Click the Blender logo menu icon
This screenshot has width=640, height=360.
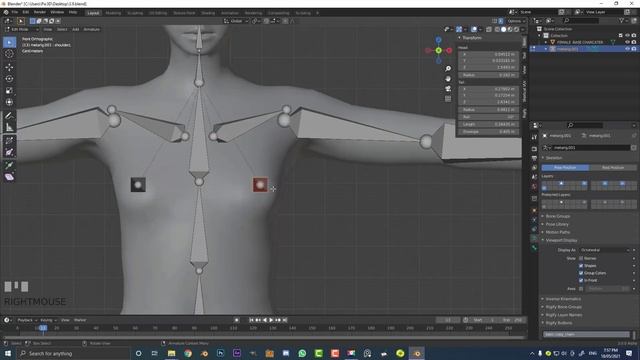pos(6,12)
